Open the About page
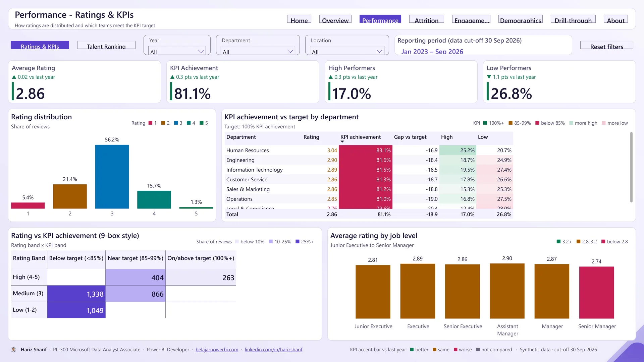The width and height of the screenshot is (644, 362). point(616,19)
